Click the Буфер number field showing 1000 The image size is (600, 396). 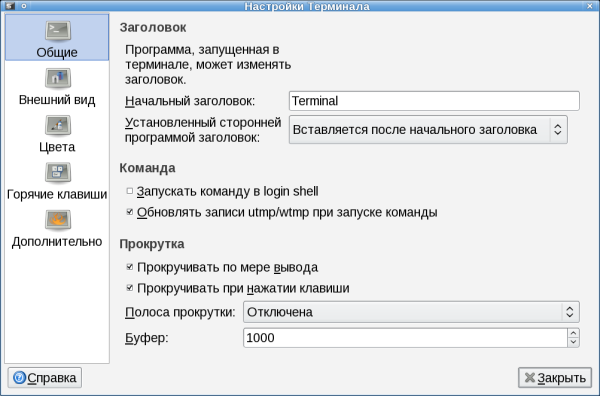pyautogui.click(x=405, y=338)
